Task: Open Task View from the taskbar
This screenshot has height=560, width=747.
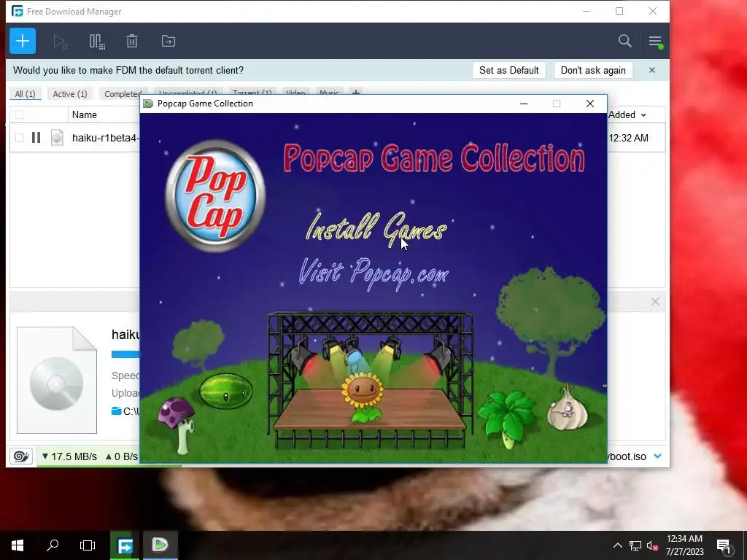Action: pos(88,545)
